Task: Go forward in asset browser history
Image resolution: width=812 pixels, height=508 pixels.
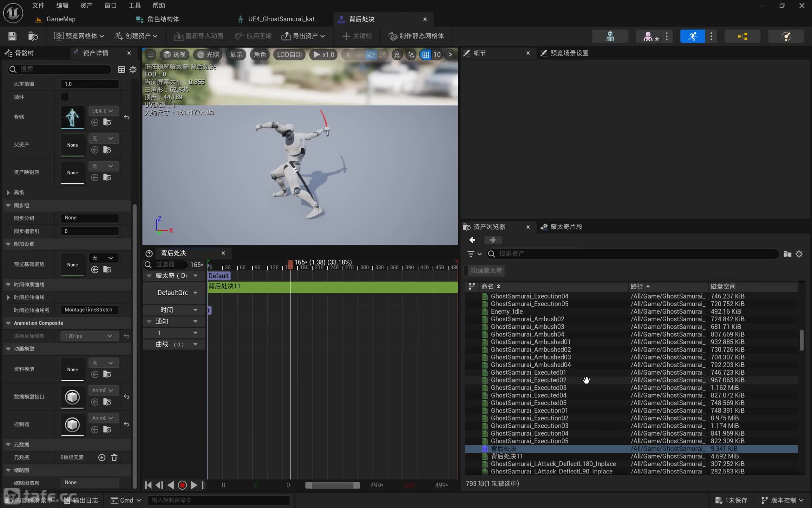Action: 493,240
